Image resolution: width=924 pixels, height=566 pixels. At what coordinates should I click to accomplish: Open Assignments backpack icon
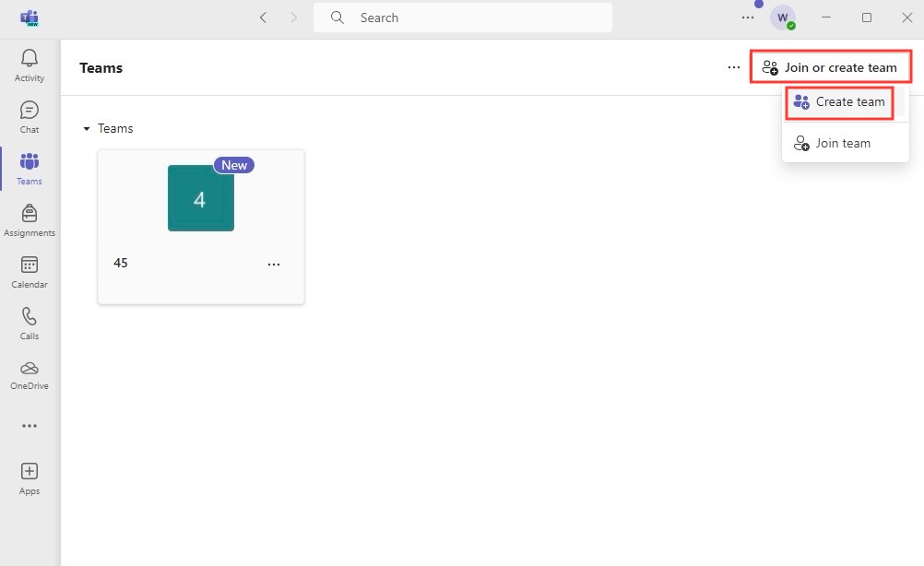(29, 213)
